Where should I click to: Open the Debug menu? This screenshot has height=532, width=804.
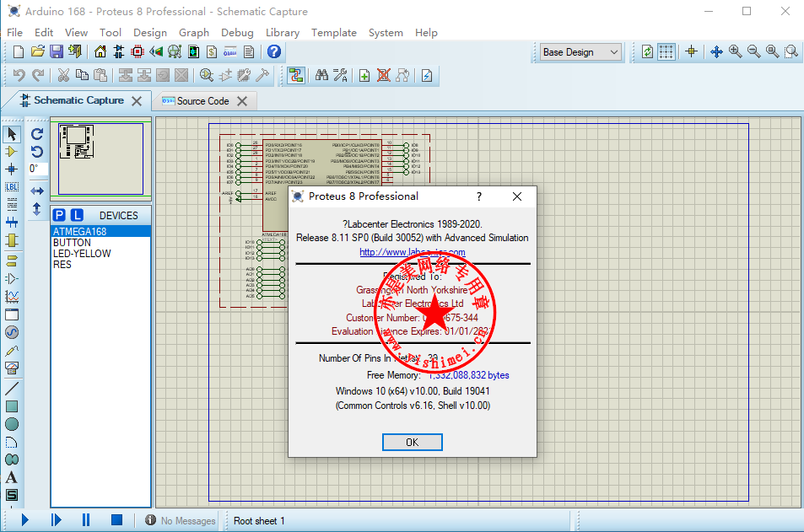[x=237, y=32]
